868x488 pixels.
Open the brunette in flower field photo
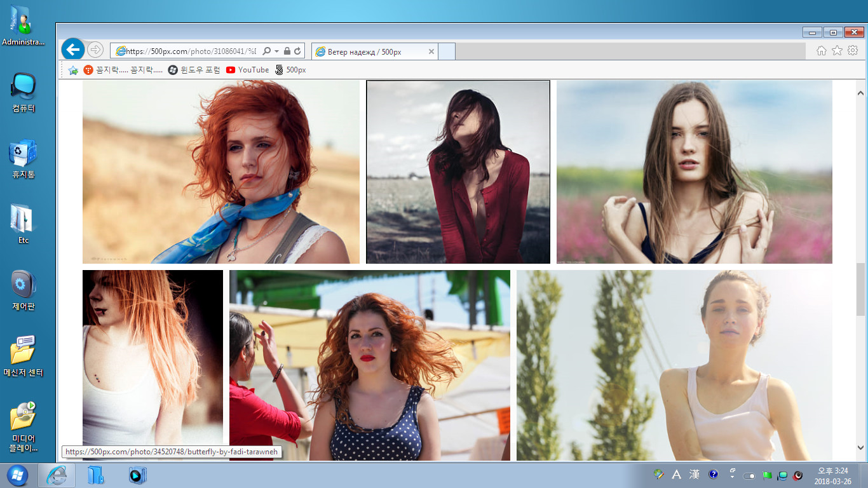[695, 172]
